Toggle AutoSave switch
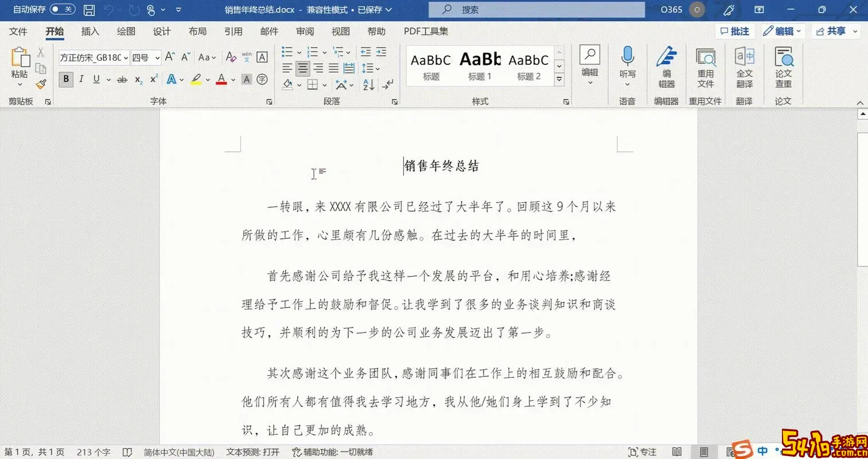This screenshot has width=868, height=459. (x=62, y=9)
